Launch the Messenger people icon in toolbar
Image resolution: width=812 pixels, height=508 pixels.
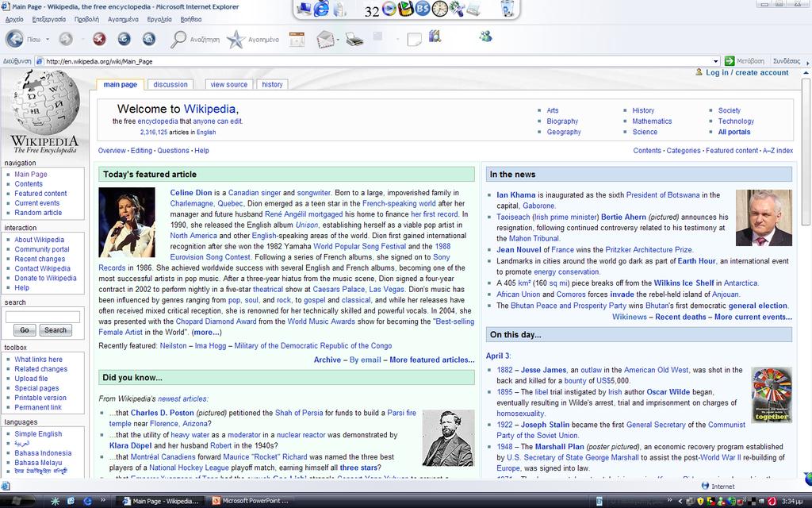pos(485,37)
